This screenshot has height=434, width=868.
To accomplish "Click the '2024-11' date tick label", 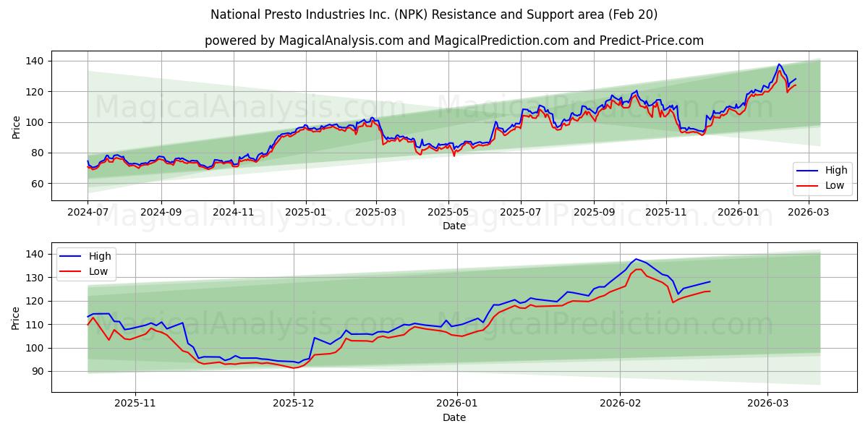I will click(233, 213).
